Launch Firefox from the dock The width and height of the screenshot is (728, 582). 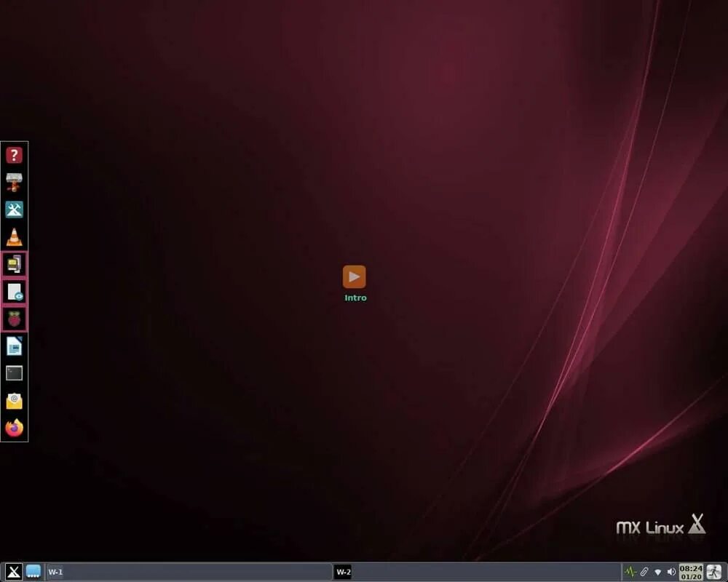click(x=13, y=428)
